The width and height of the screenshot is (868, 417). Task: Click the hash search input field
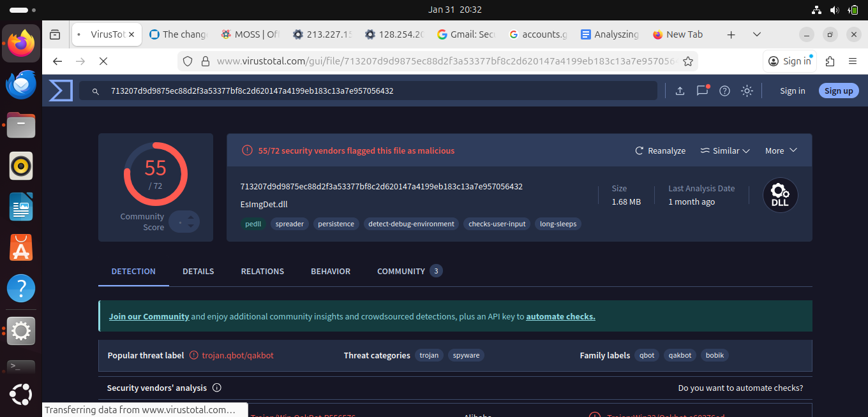click(368, 91)
